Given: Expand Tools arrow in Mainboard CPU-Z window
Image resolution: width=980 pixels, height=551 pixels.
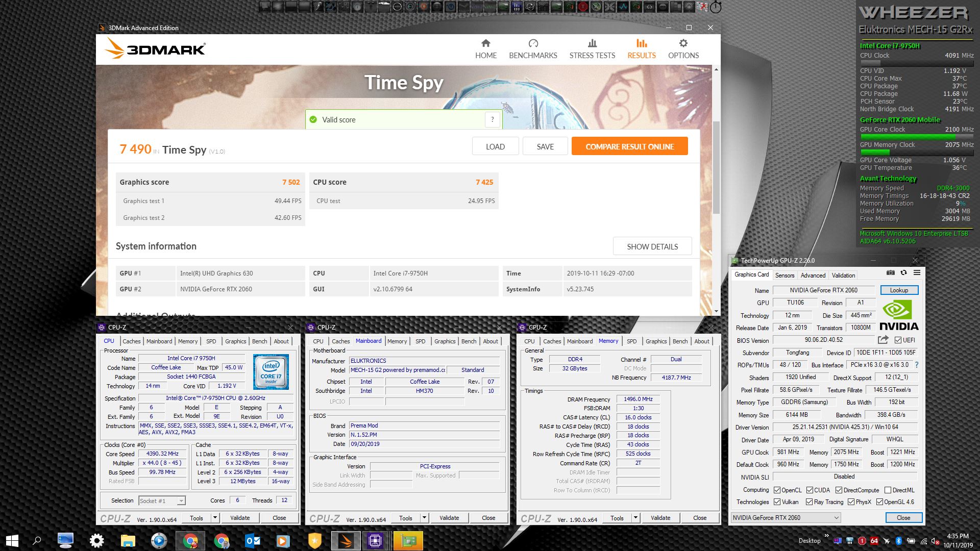Looking at the screenshot, I should tap(424, 518).
